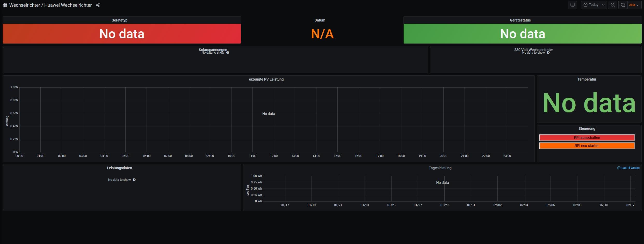Open the Today time range picker
This screenshot has width=644, height=244.
click(x=593, y=5)
